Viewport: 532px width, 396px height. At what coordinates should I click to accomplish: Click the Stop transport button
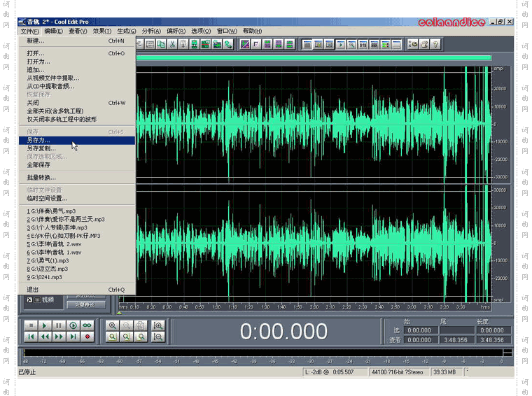tap(31, 325)
